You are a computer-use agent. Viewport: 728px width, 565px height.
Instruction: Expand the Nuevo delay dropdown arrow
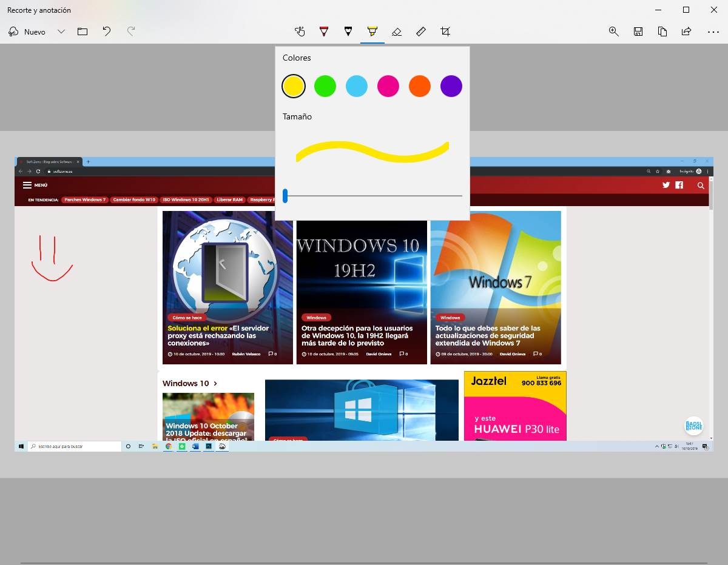tap(61, 32)
